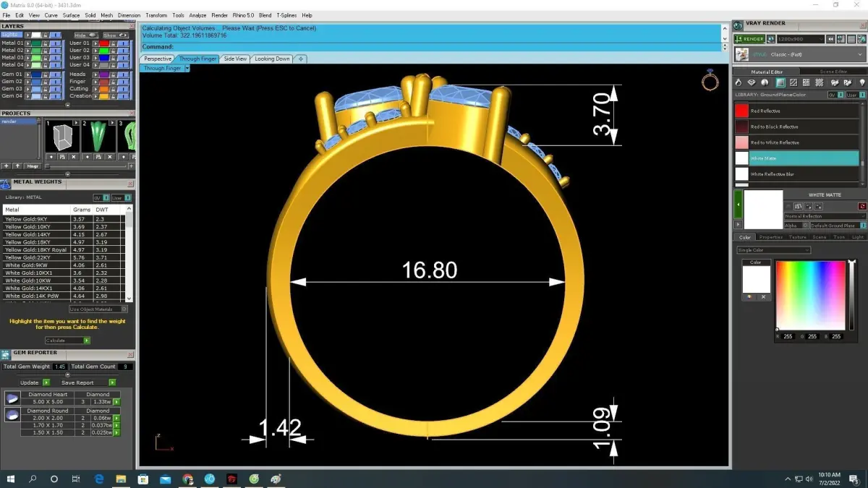Open the Single Color dropdown
Screen dimensions: 868x488
click(773, 250)
